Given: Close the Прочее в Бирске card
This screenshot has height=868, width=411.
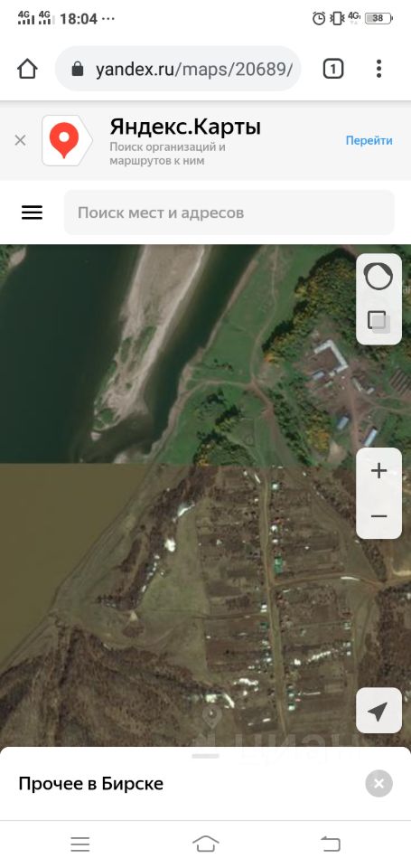Looking at the screenshot, I should point(378,783).
